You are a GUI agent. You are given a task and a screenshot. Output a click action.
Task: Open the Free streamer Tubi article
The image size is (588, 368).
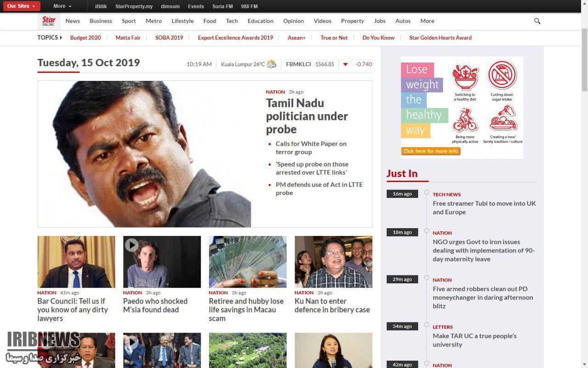[x=484, y=207]
